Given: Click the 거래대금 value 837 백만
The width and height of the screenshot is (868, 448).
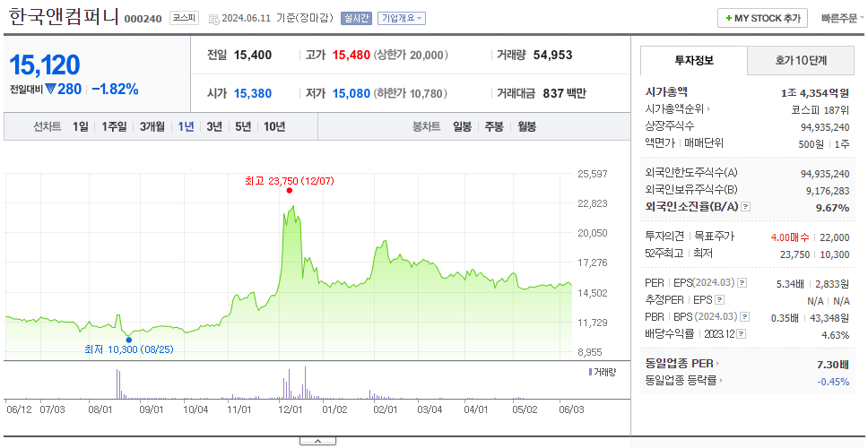Looking at the screenshot, I should coord(564,93).
